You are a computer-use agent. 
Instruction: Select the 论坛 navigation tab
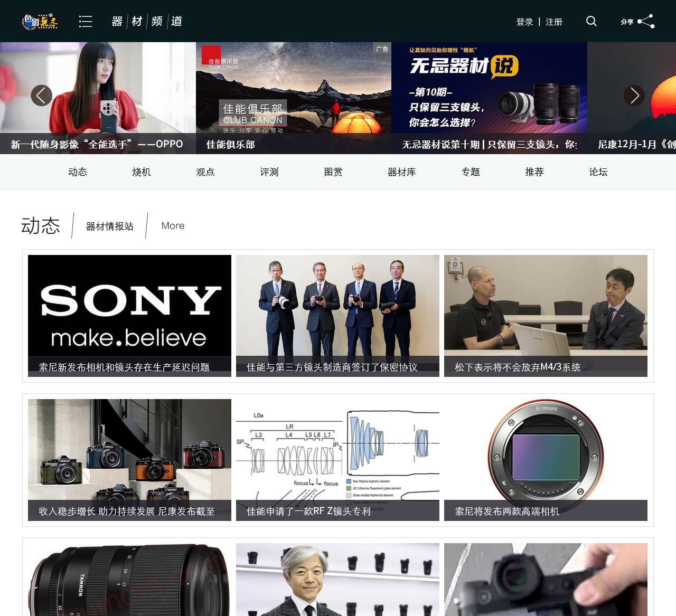pyautogui.click(x=598, y=172)
